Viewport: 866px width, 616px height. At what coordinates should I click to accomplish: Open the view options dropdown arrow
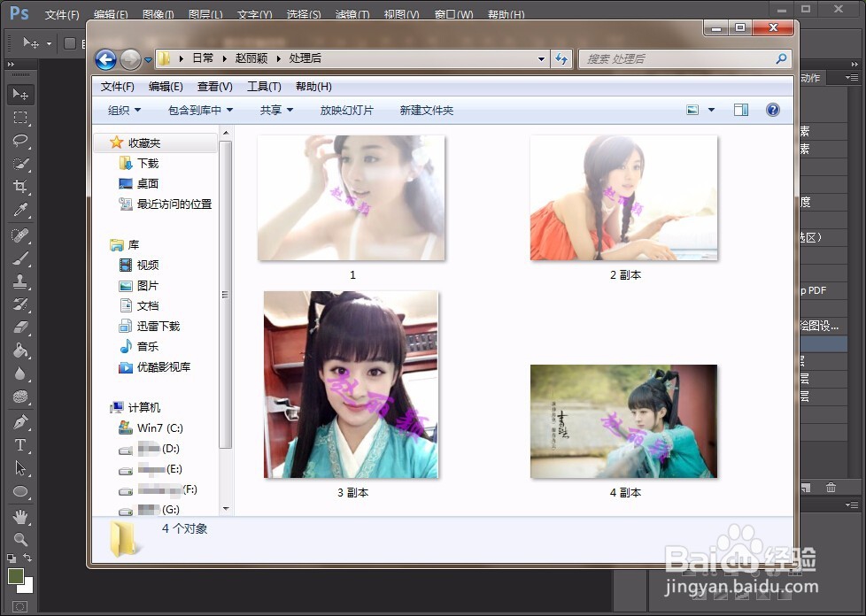711,110
